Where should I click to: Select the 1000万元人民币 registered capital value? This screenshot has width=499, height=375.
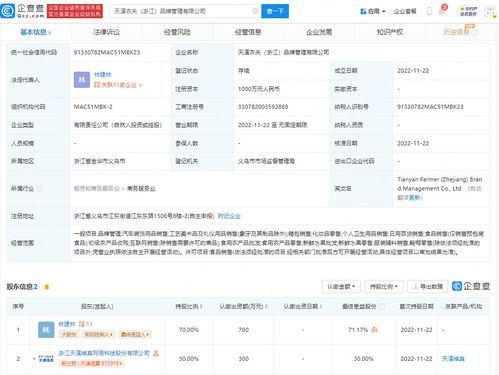coord(259,89)
